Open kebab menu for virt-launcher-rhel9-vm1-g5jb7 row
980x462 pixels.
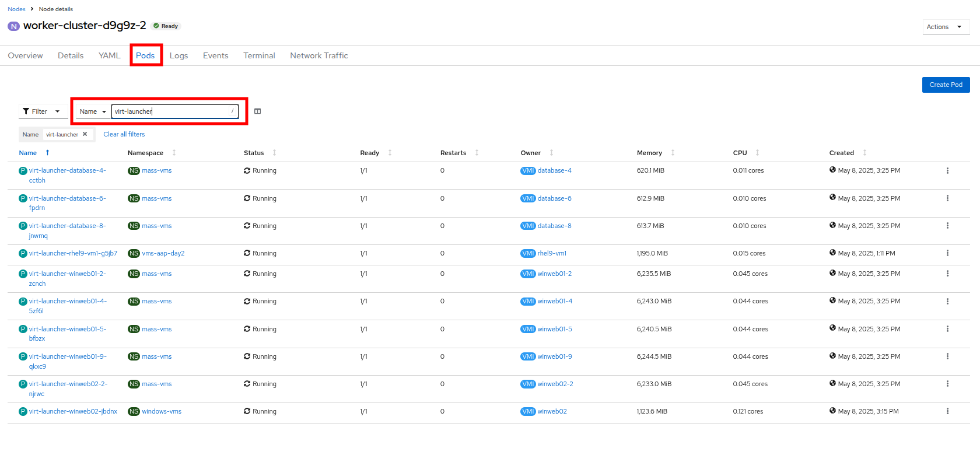click(947, 253)
